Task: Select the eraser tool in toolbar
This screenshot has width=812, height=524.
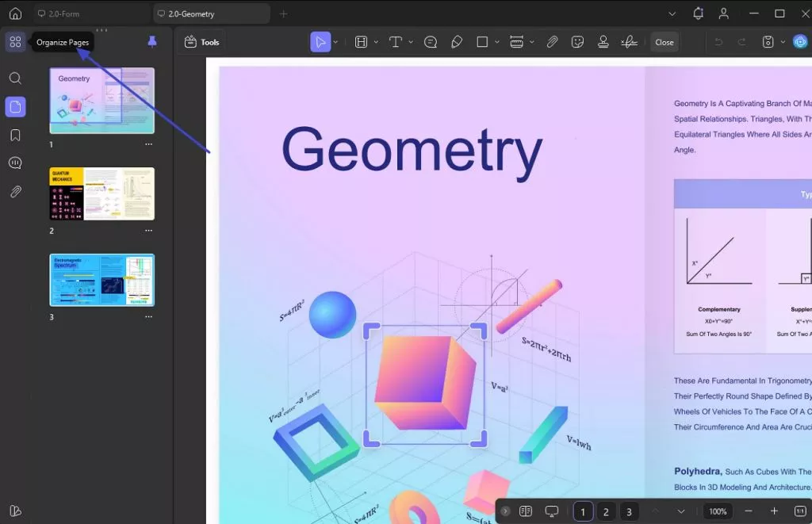Action: tap(457, 42)
